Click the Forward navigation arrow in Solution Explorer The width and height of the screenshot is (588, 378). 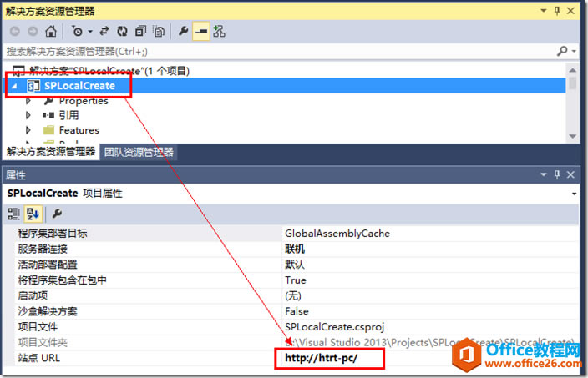click(x=33, y=32)
